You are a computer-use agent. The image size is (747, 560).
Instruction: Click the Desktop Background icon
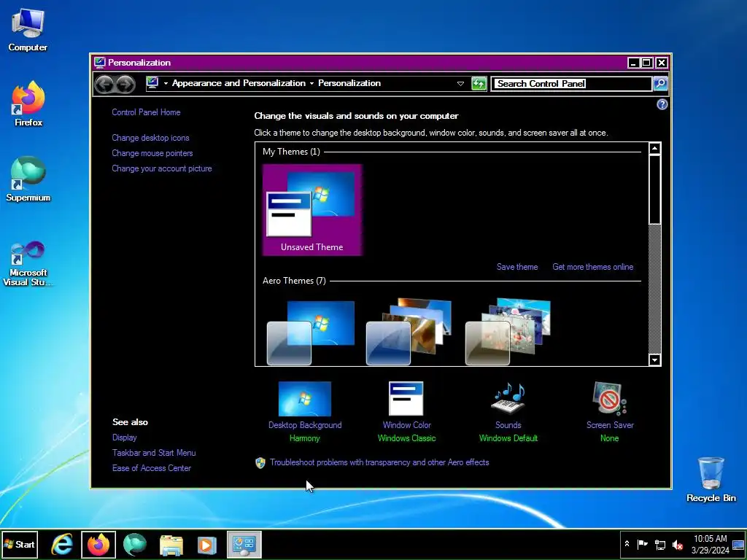pos(304,399)
